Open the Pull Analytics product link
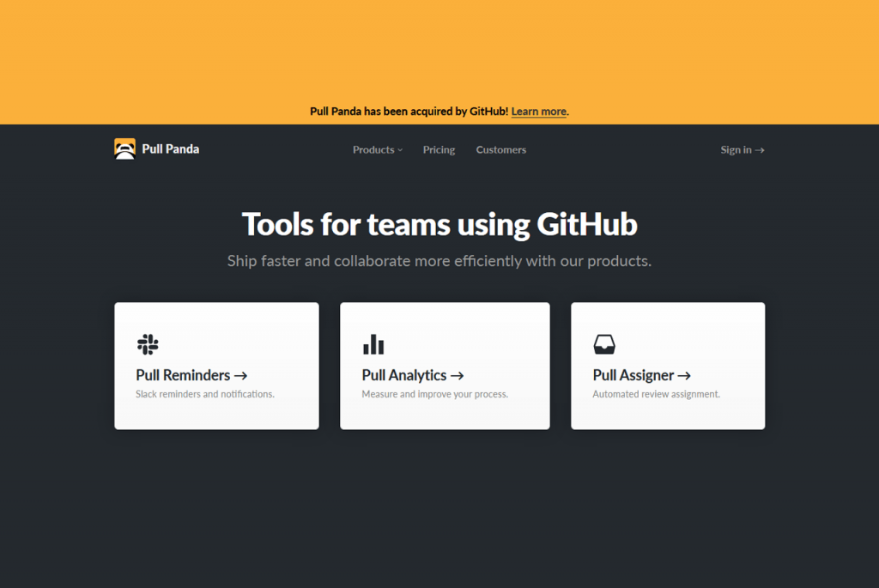The width and height of the screenshot is (879, 588). point(403,375)
